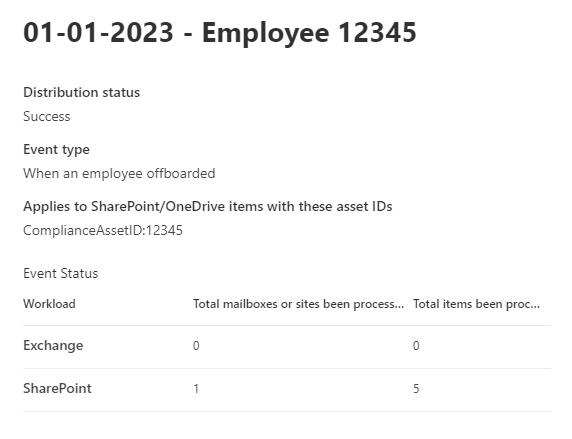Viewport: 572px width, 439px height.
Task: Click 'When an employee offboarded' text
Action: click(x=119, y=173)
